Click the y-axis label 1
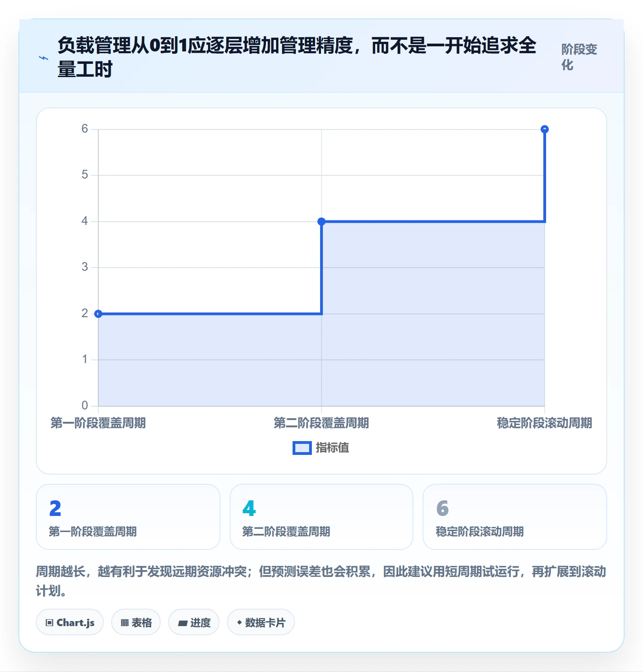The height and width of the screenshot is (672, 643). (85, 359)
